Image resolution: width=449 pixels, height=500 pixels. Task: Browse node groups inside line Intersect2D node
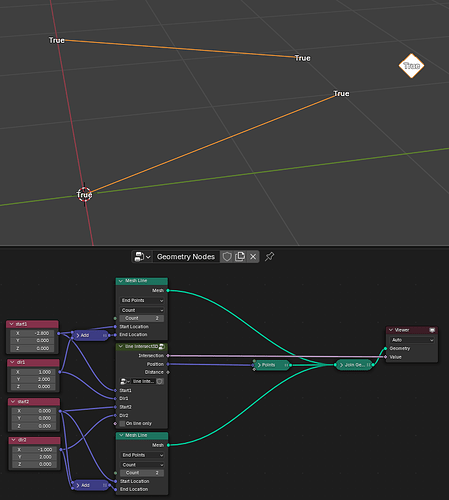(125, 381)
